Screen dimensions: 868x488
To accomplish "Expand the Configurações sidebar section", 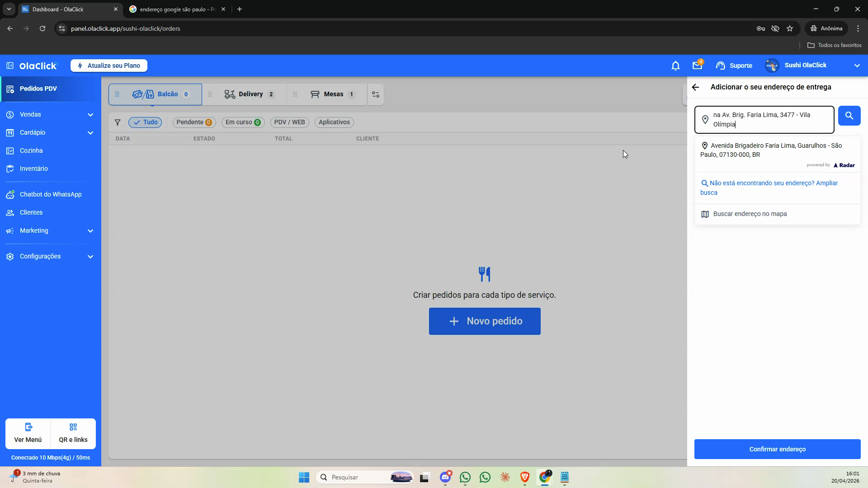I will point(50,257).
